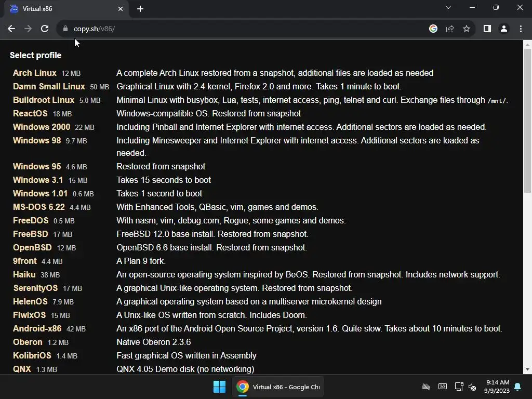Expand the tab search chevron
The height and width of the screenshot is (399, 532).
pyautogui.click(x=448, y=7)
